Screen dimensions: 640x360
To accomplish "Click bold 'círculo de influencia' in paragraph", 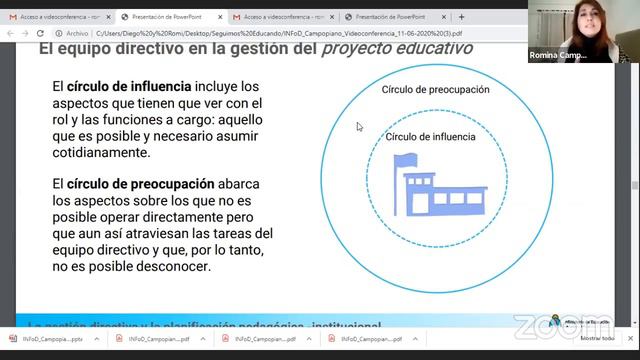I will (x=129, y=87).
